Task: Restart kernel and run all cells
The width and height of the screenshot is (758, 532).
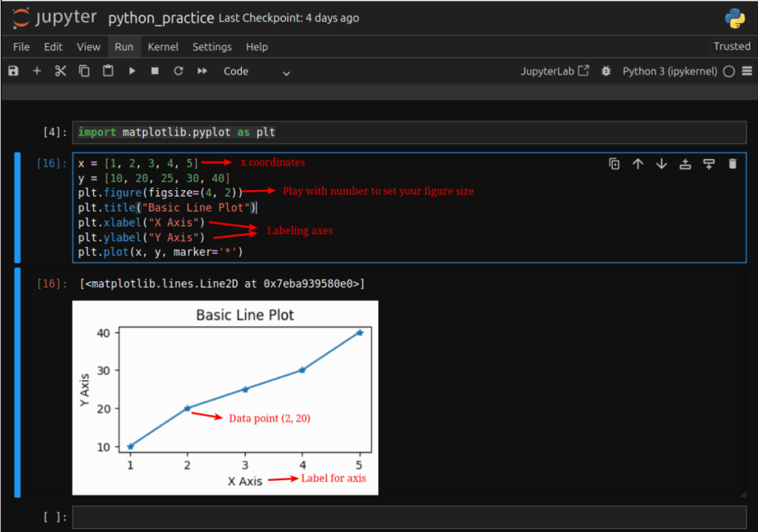Action: click(x=202, y=71)
